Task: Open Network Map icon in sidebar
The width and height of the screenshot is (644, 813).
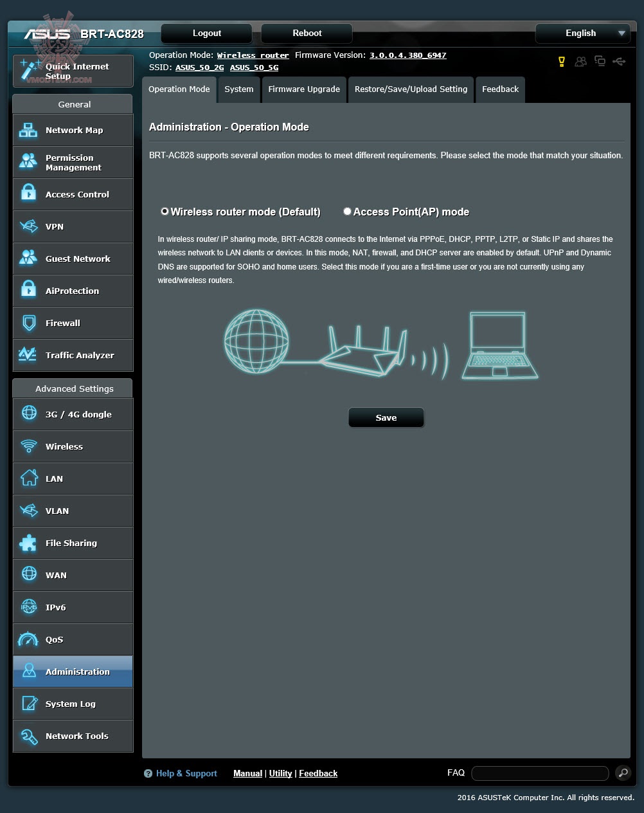Action: coord(28,130)
